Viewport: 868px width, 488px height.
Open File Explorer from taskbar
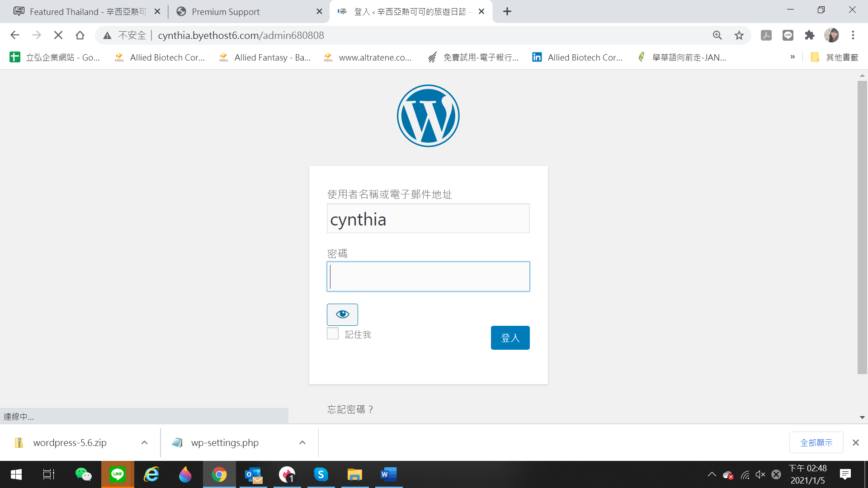[355, 474]
